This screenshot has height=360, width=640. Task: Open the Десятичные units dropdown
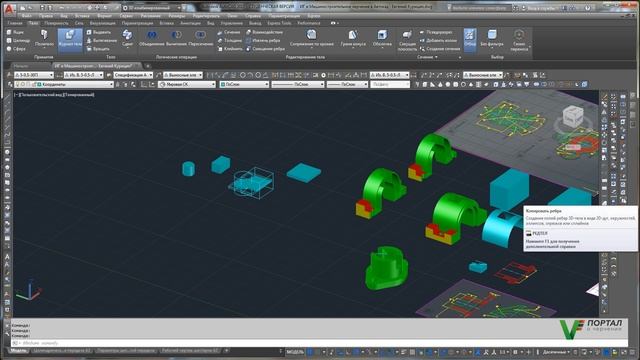[556, 352]
